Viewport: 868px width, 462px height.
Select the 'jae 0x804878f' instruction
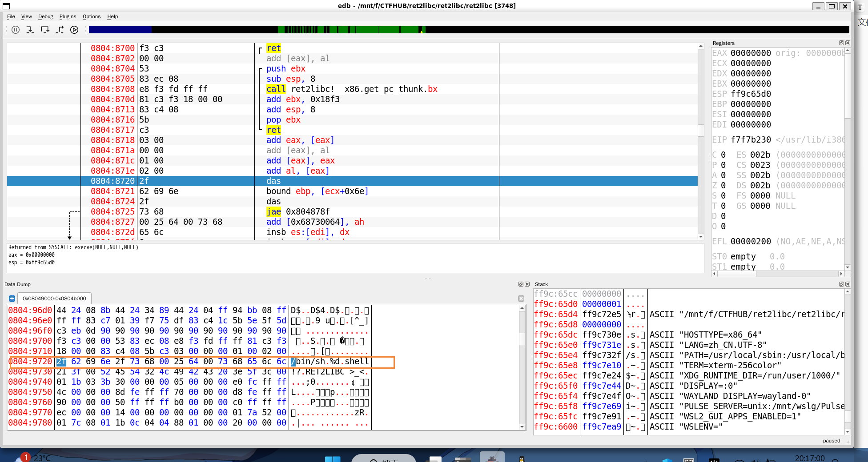[352, 211]
